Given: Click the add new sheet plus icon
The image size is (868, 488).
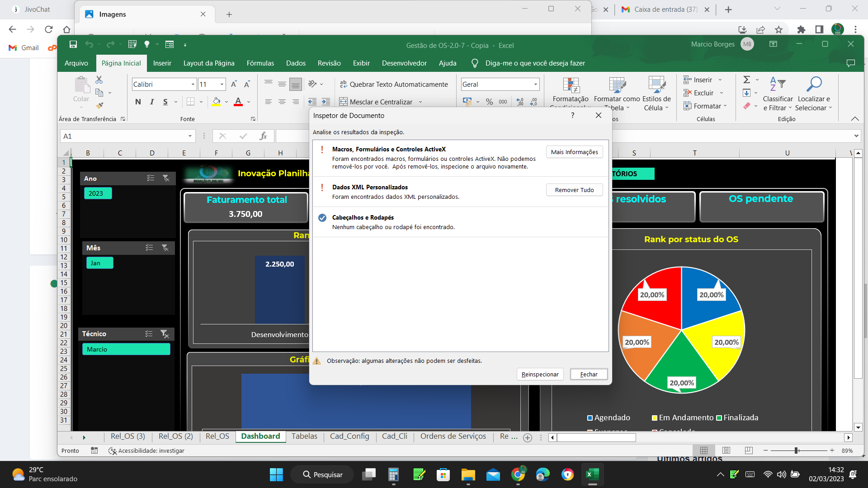Looking at the screenshot, I should coord(528,437).
